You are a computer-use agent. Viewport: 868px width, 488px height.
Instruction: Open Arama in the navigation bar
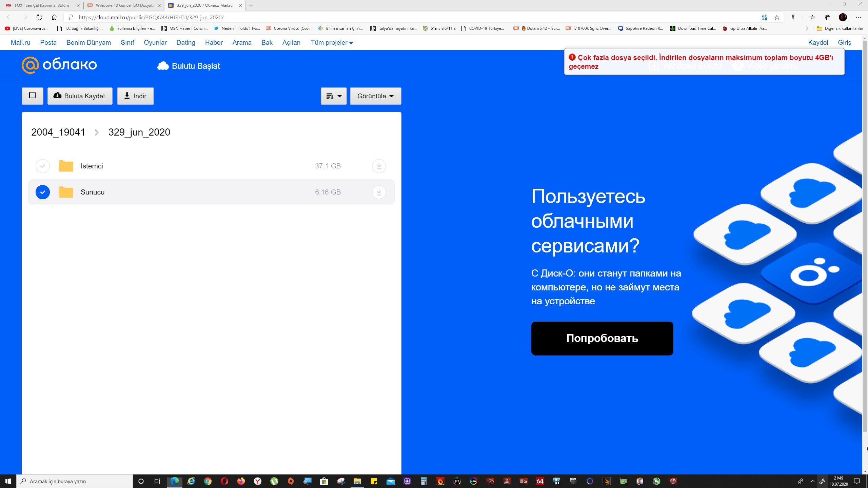(242, 43)
